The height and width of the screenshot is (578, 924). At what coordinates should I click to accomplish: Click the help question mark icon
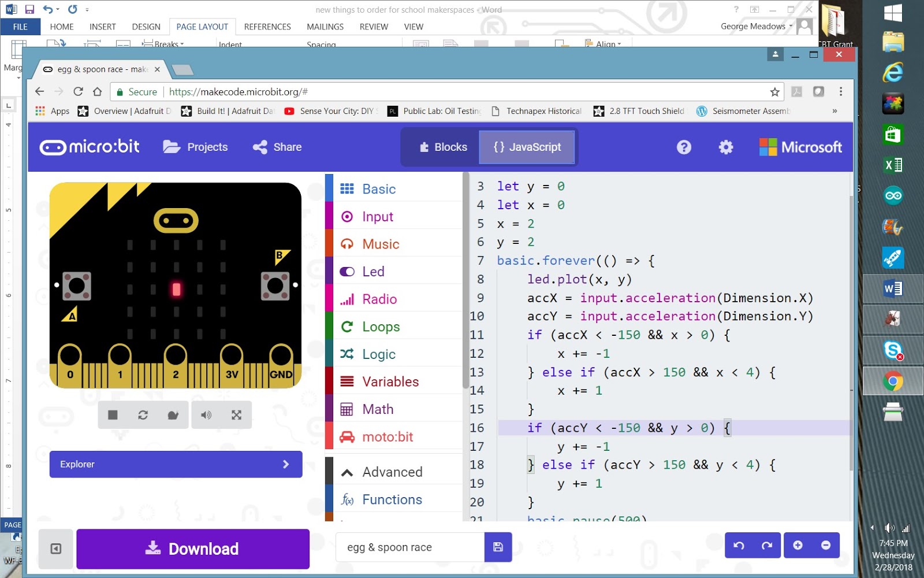[684, 147]
